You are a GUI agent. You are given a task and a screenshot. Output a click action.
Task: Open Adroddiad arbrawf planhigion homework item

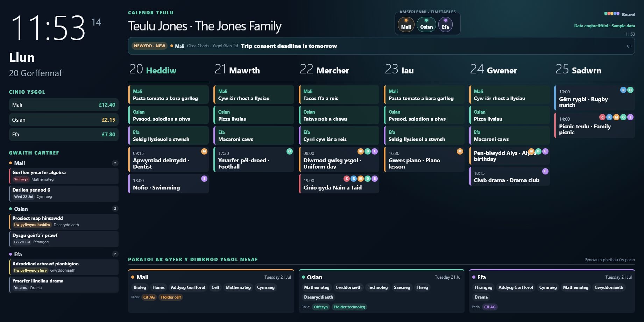click(x=64, y=267)
